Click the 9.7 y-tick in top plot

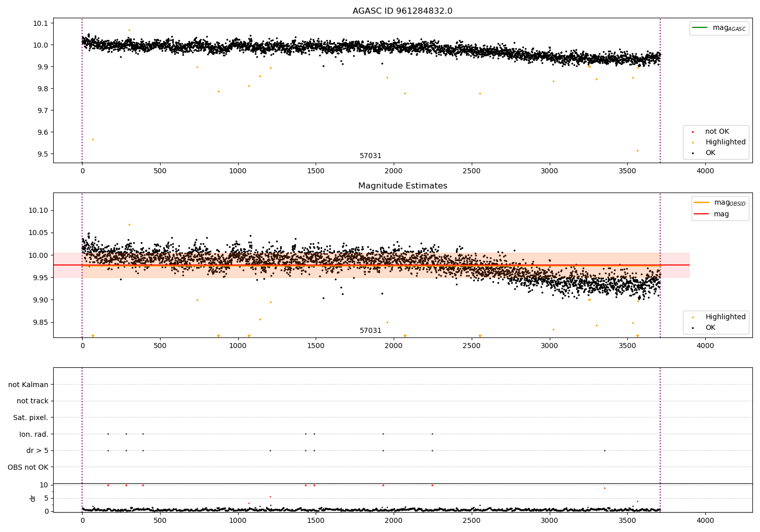click(x=43, y=110)
